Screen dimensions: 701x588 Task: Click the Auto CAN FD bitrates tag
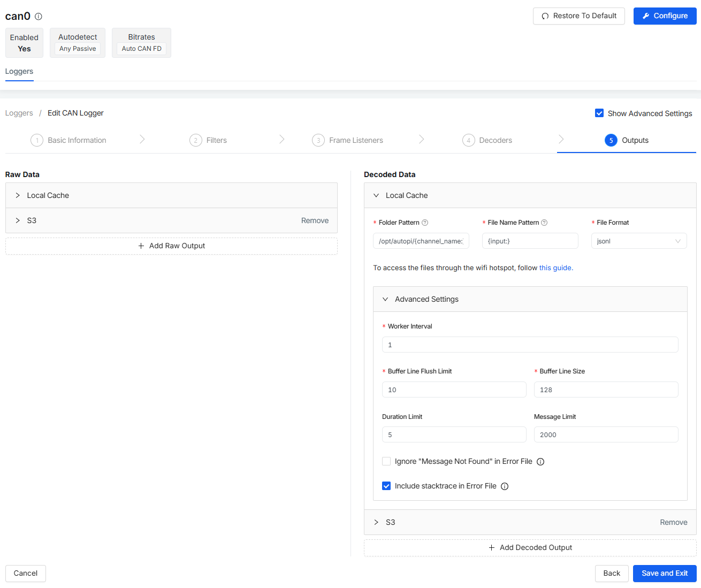tap(142, 49)
